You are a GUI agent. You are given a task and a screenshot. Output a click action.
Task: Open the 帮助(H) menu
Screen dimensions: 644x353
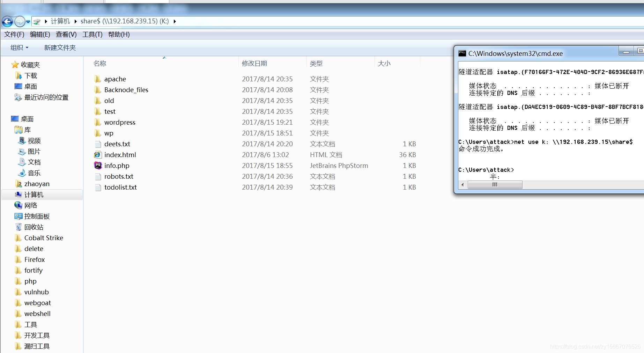pos(119,34)
